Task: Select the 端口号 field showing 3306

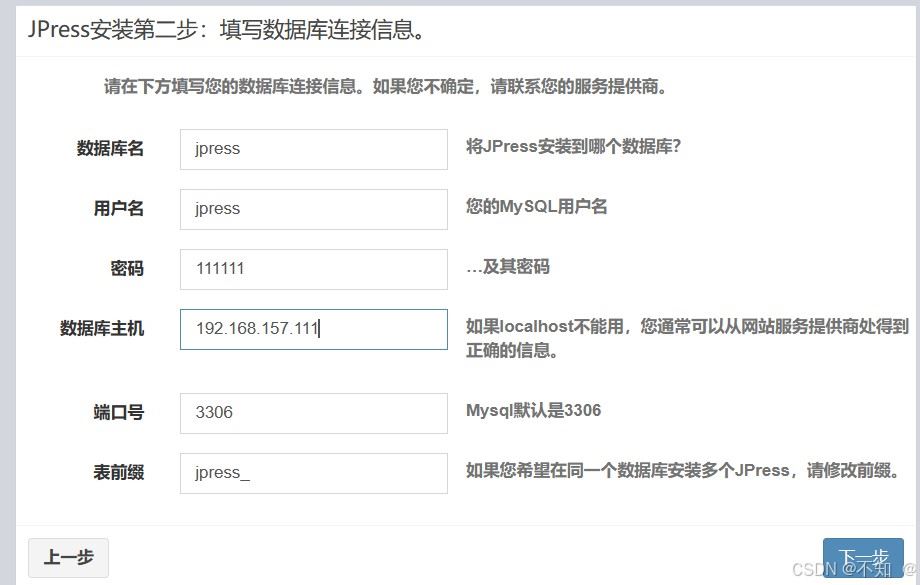Action: [x=313, y=413]
